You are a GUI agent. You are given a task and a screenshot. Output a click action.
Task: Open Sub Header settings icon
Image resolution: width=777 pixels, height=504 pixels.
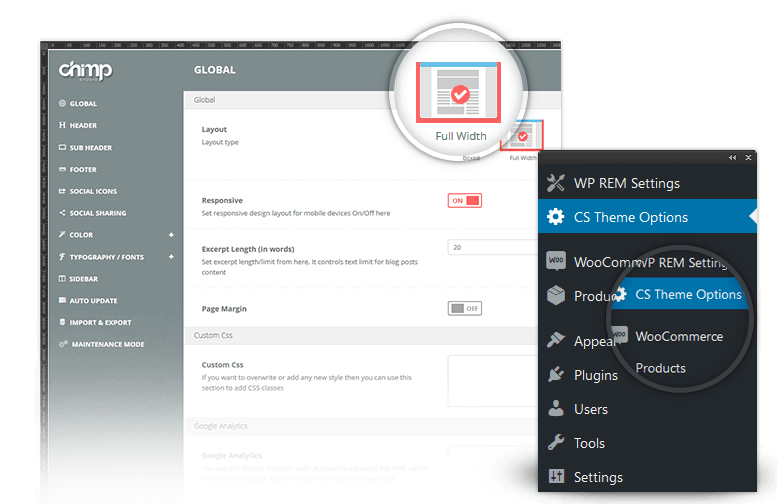point(62,147)
